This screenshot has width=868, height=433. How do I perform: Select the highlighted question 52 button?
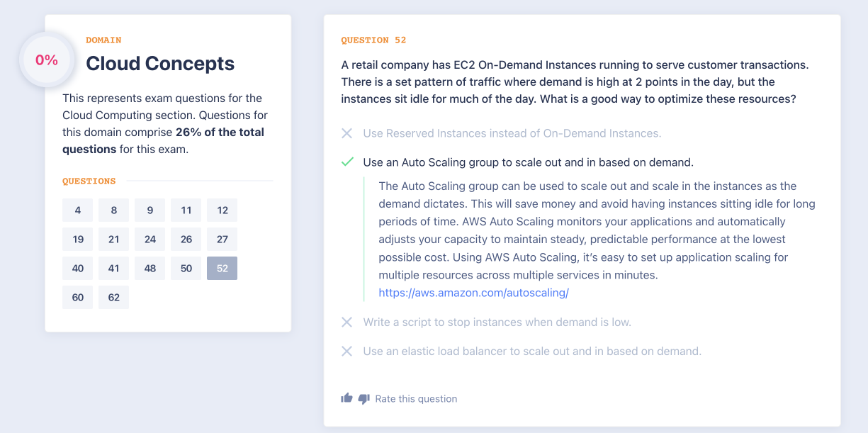[x=222, y=269]
